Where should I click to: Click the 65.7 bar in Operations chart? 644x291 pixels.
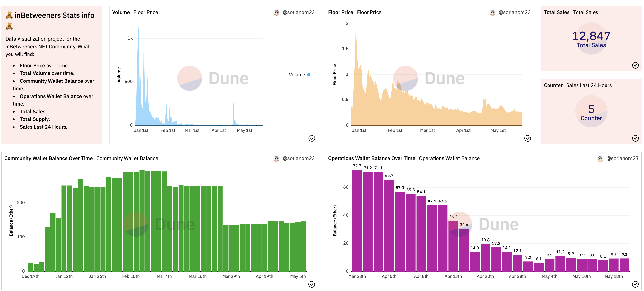(x=389, y=225)
